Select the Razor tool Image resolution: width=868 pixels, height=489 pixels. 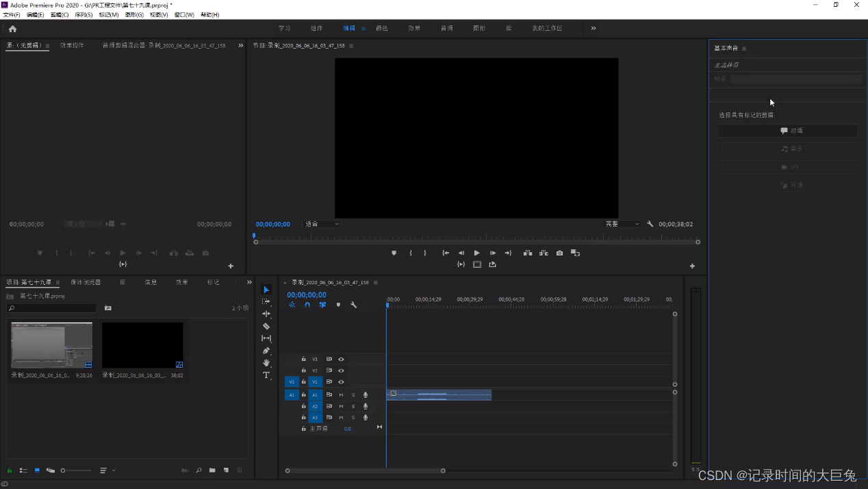click(266, 326)
